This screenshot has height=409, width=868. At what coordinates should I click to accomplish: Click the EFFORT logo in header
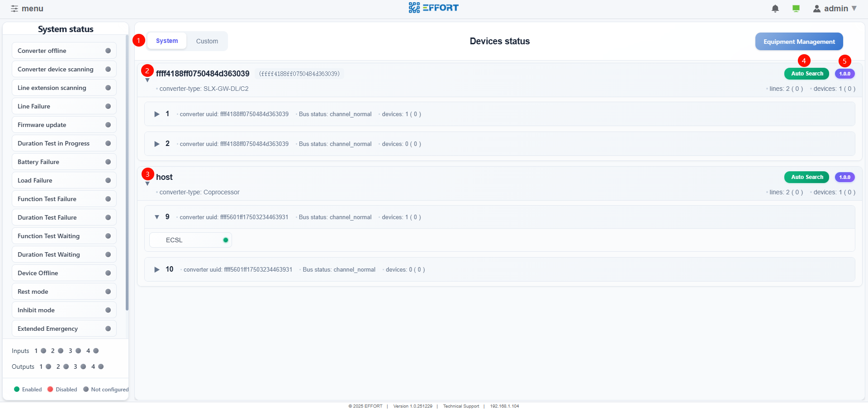pyautogui.click(x=433, y=8)
